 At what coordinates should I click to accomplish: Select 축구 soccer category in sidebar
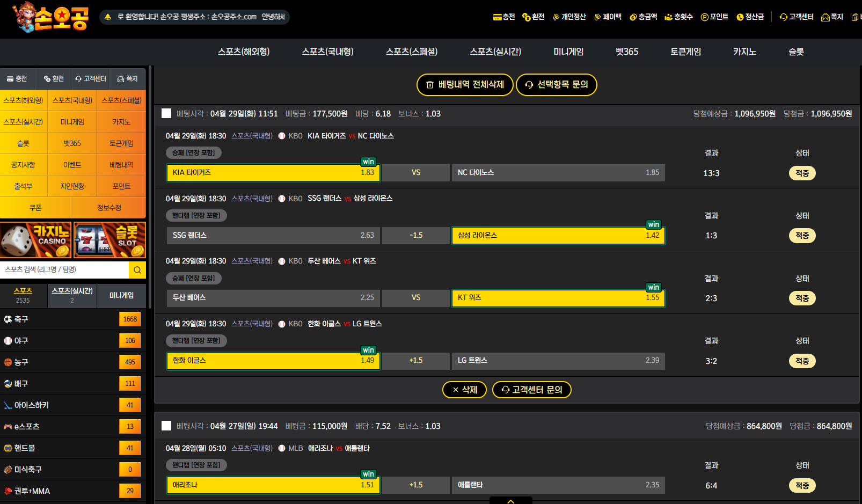point(73,319)
